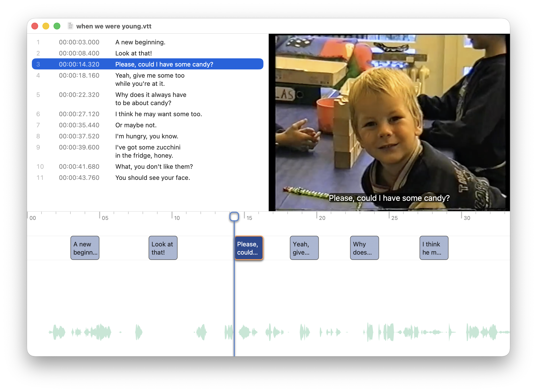The height and width of the screenshot is (392, 537).
Task: Select subtitle 'I think he may want some too.'
Action: [158, 114]
